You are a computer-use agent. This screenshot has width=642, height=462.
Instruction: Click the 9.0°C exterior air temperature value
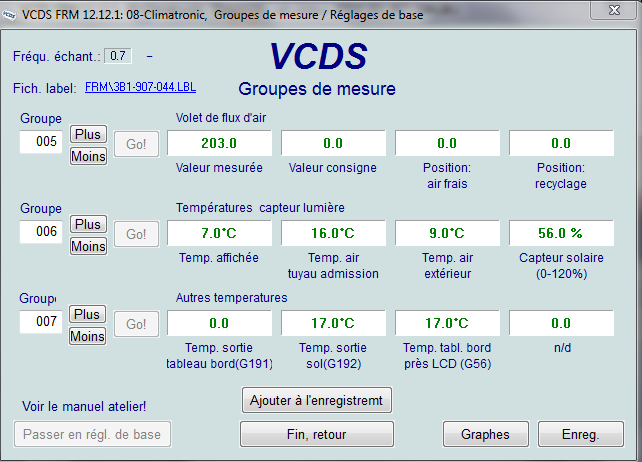tap(447, 233)
